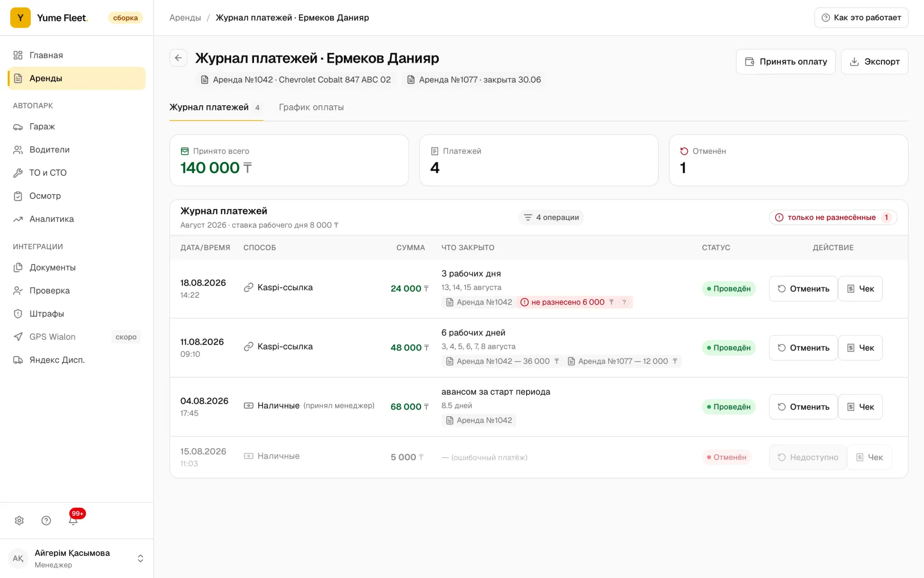Click the СУММА column header
Image resolution: width=924 pixels, height=578 pixels.
(x=411, y=248)
